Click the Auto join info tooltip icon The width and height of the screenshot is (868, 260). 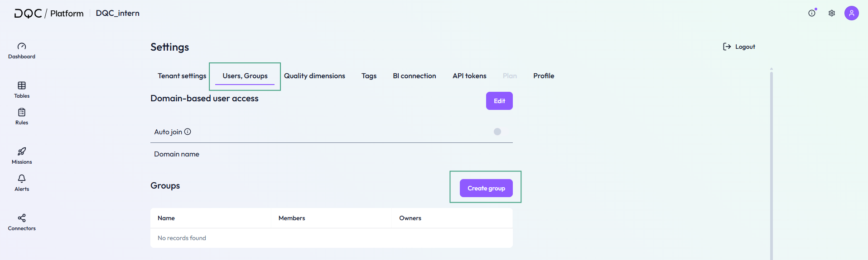point(188,132)
